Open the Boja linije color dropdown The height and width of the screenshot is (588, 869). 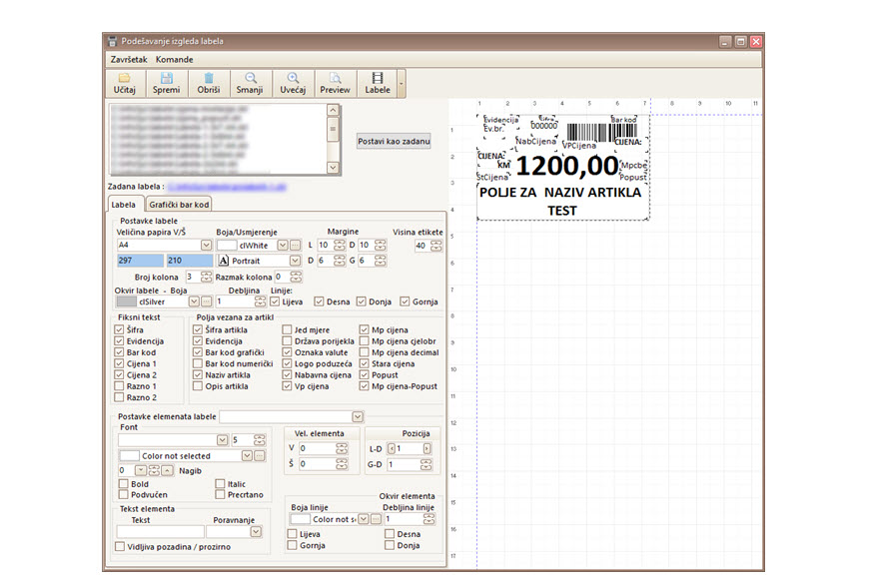pyautogui.click(x=363, y=519)
